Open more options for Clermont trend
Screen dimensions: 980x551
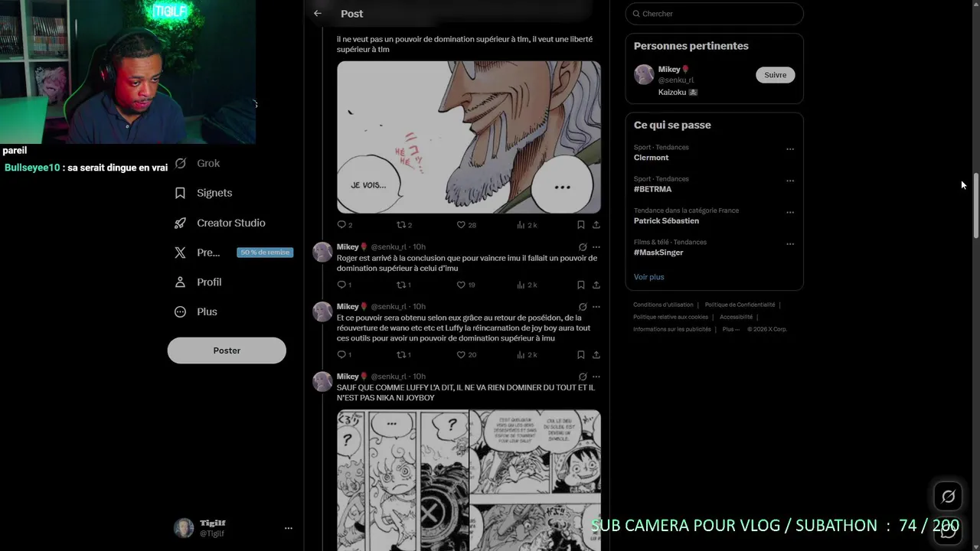tap(790, 149)
